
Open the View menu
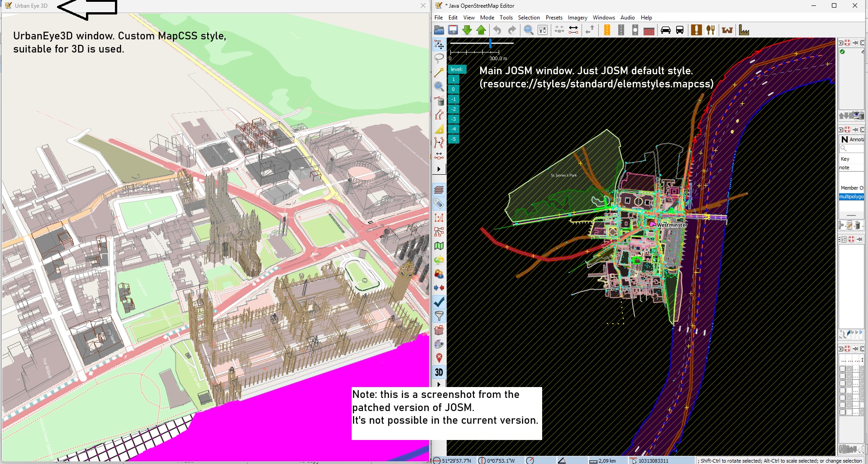469,18
